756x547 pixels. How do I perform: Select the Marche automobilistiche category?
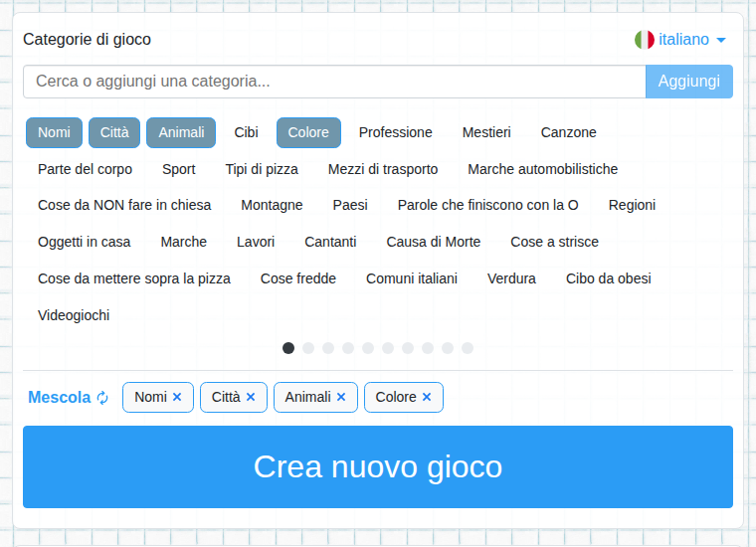pyautogui.click(x=542, y=169)
